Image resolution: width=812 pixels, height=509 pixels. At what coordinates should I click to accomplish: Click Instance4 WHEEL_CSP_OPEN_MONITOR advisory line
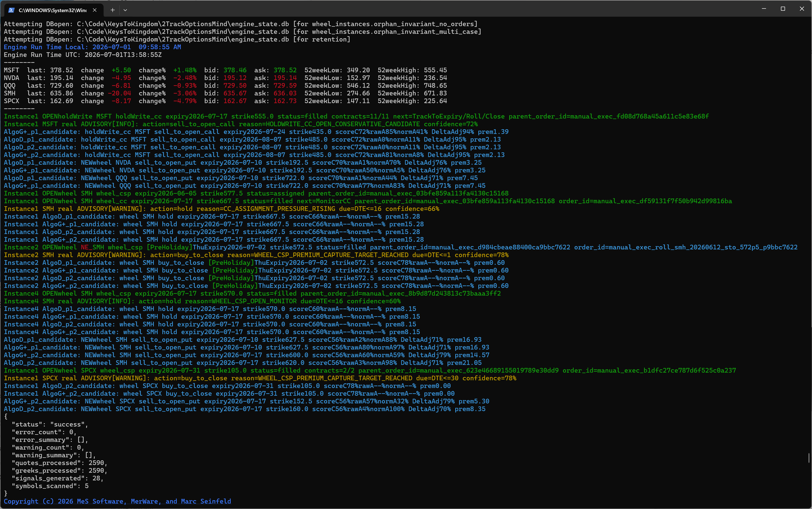coord(202,301)
